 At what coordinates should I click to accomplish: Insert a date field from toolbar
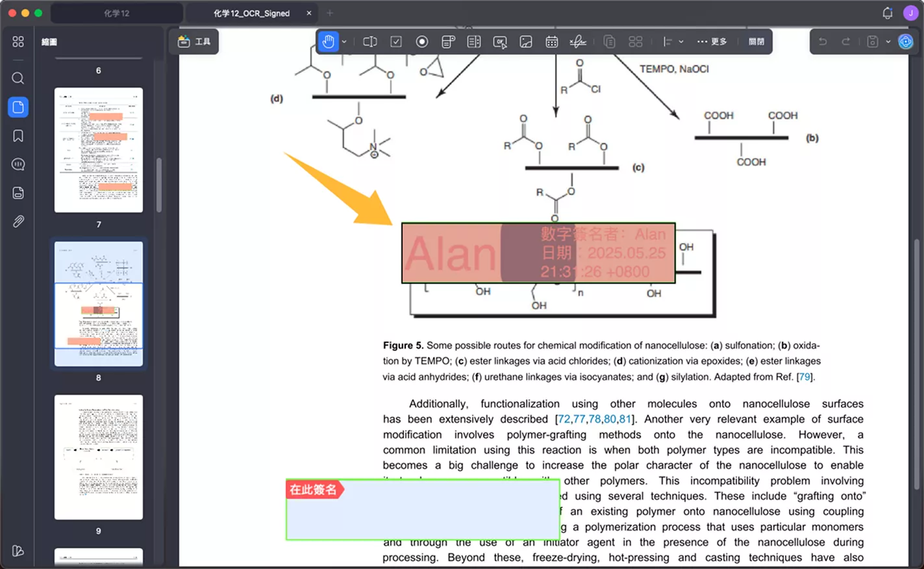[x=552, y=42]
